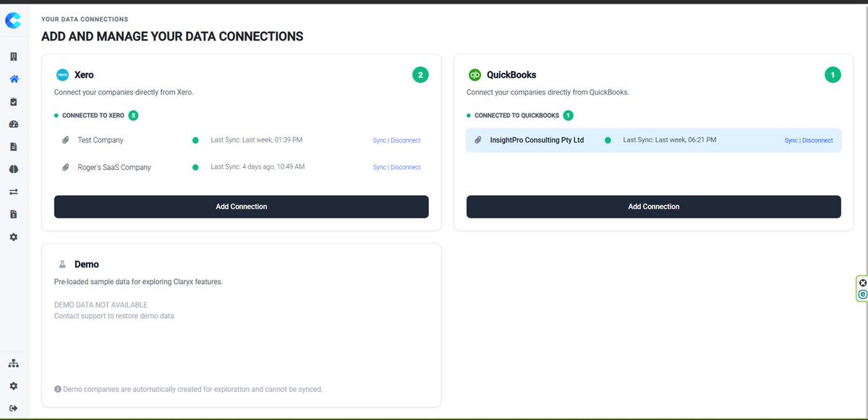Click the QuickBooks logo icon

pyautogui.click(x=475, y=74)
